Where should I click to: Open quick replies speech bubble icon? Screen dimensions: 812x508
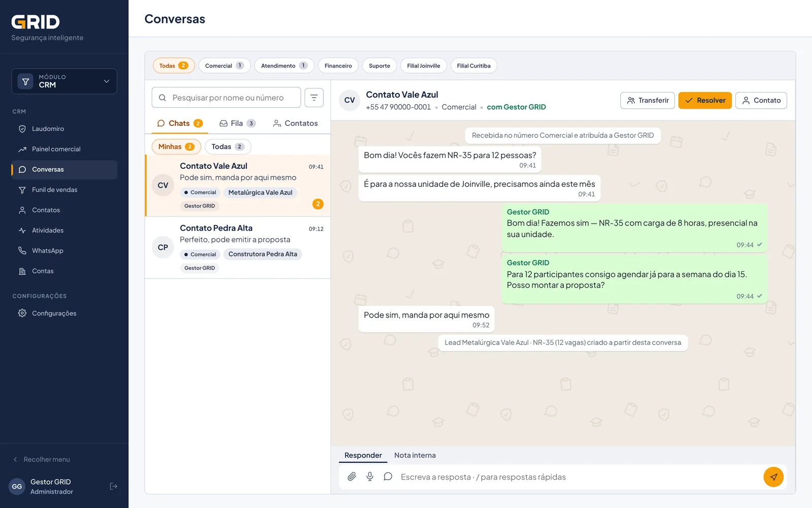pyautogui.click(x=388, y=477)
